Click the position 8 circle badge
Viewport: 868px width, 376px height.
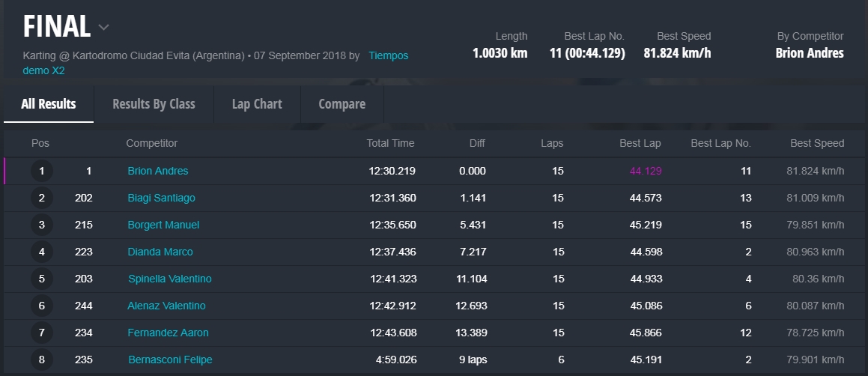pos(42,360)
